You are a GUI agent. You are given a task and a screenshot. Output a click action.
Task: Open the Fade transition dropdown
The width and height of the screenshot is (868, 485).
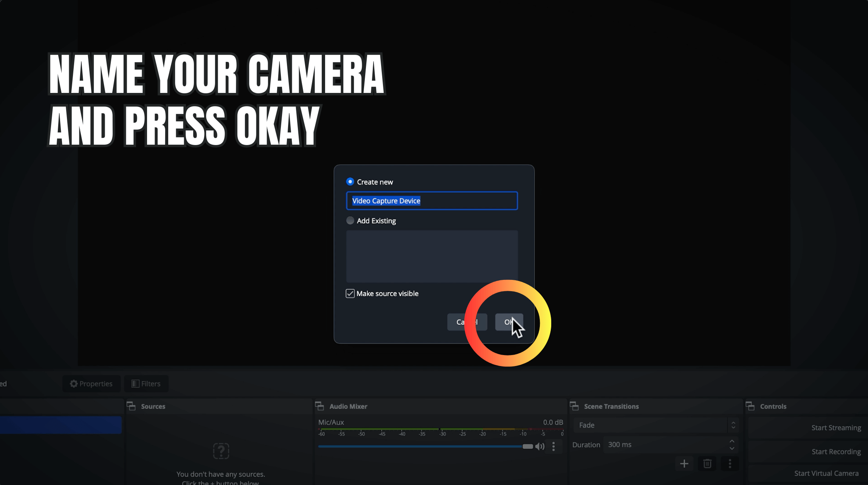click(x=656, y=425)
